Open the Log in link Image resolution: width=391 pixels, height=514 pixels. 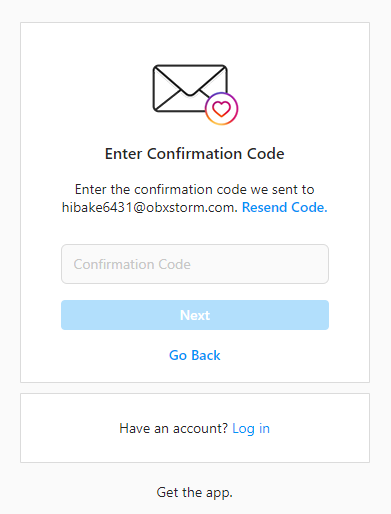coord(251,428)
